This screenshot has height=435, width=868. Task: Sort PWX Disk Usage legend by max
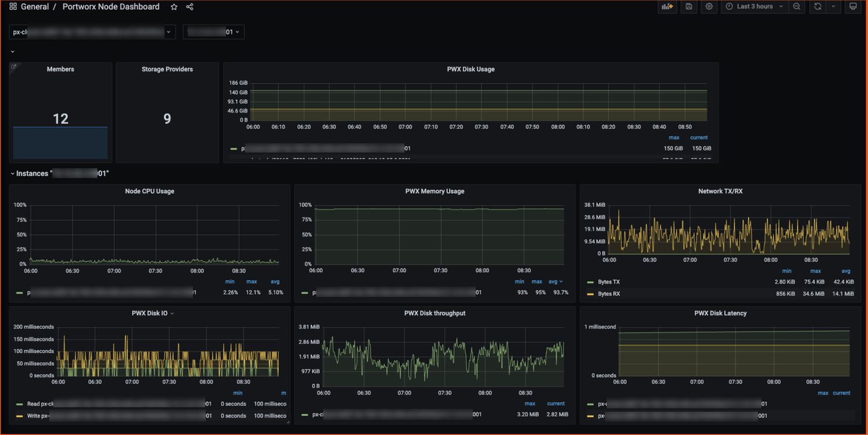coord(674,137)
